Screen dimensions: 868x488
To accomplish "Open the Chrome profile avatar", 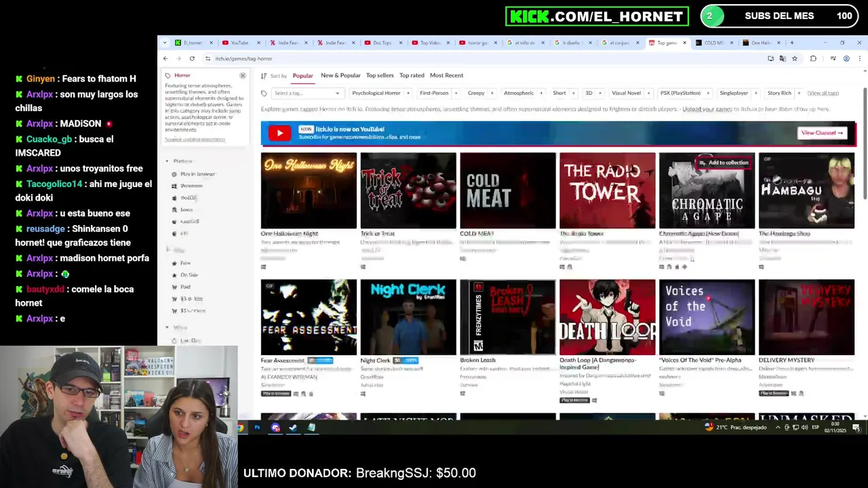I will (x=846, y=58).
